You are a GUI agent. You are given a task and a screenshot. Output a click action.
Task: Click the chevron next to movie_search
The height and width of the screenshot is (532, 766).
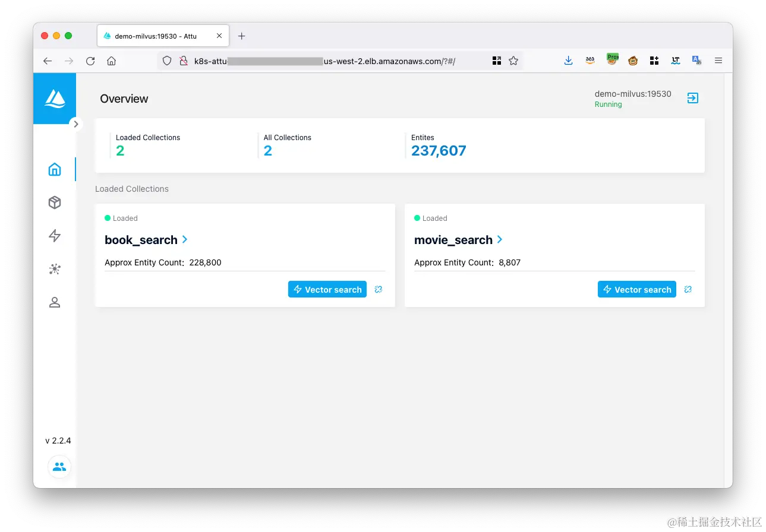coord(500,239)
